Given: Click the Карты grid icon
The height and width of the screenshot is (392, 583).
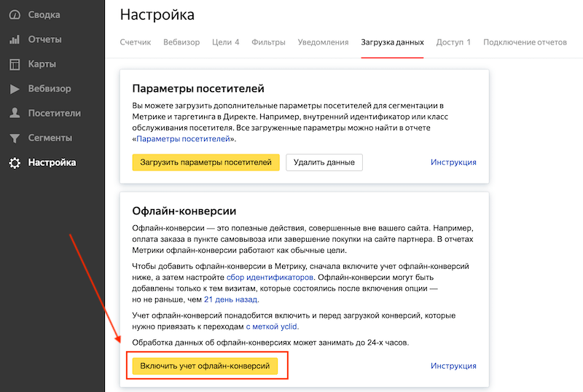Looking at the screenshot, I should click(x=15, y=64).
